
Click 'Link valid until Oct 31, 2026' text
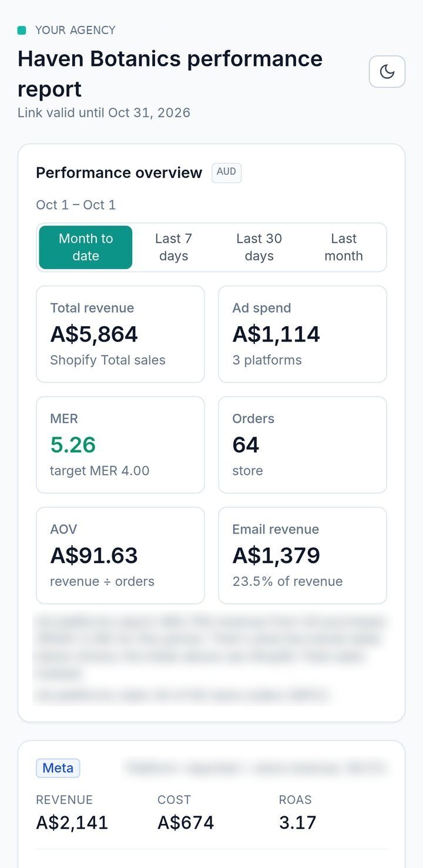click(104, 113)
